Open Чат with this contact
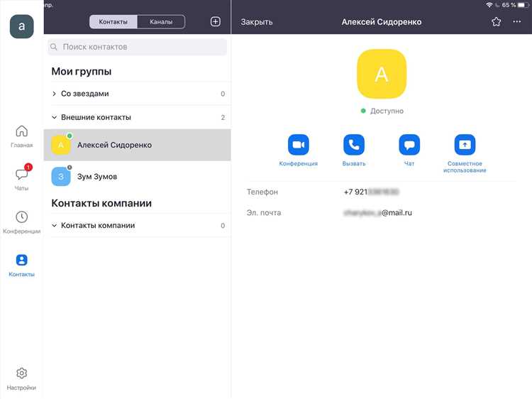 click(409, 145)
